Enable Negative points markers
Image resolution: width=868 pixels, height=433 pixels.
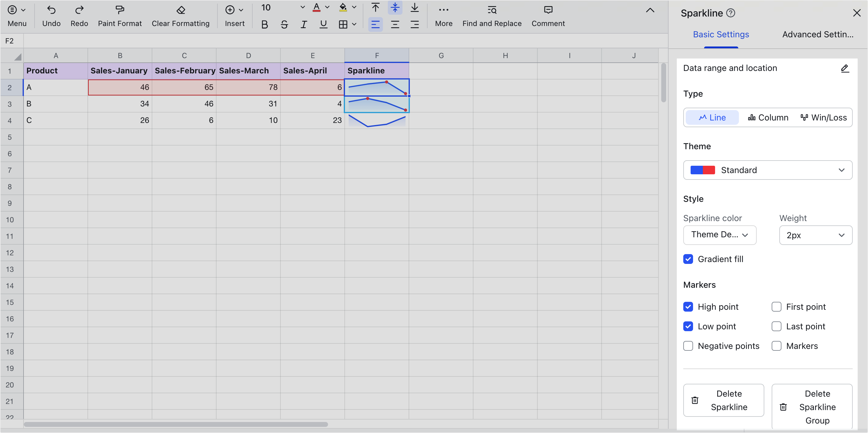pyautogui.click(x=688, y=346)
